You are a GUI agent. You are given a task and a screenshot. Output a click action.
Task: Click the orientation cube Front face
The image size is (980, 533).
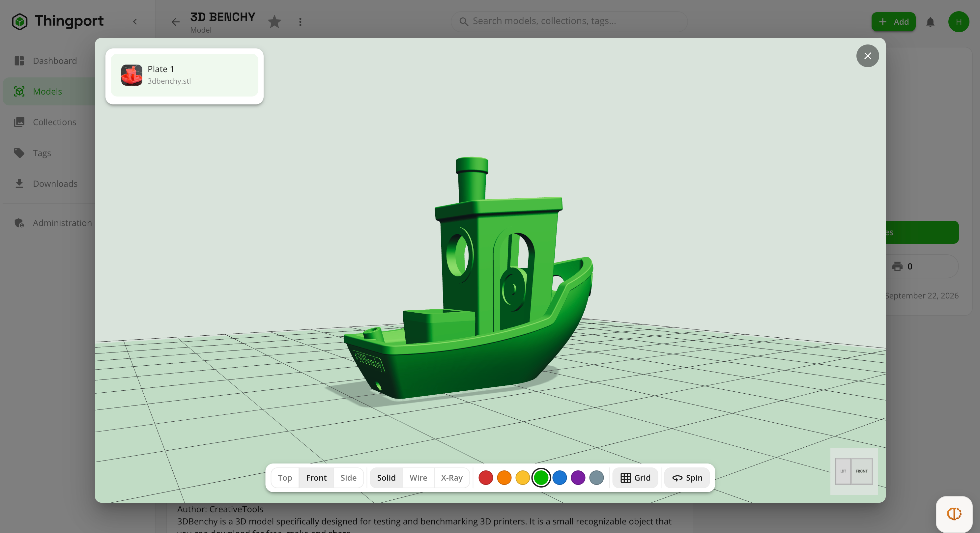coord(861,471)
